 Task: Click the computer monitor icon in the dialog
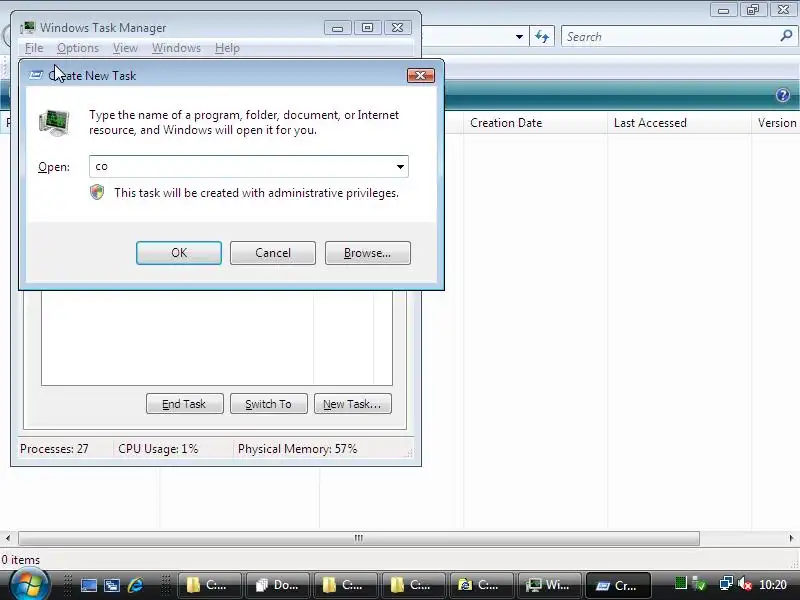click(55, 122)
